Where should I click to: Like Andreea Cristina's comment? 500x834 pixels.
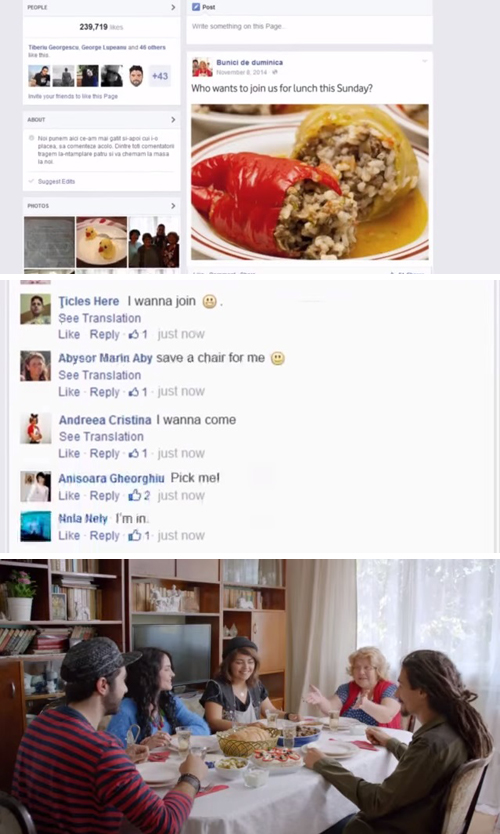coord(69,453)
